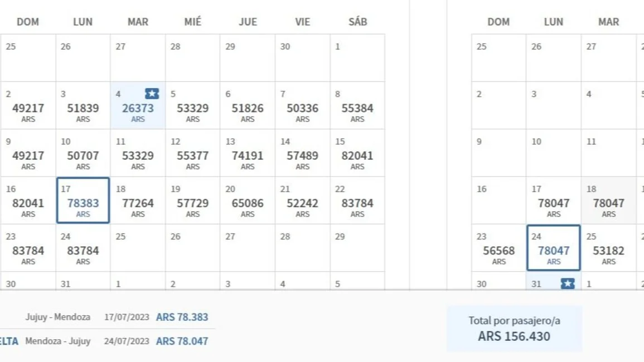Select outbound day 15 at 82041 ARS
The width and height of the screenshot is (644, 362).
coord(357,153)
